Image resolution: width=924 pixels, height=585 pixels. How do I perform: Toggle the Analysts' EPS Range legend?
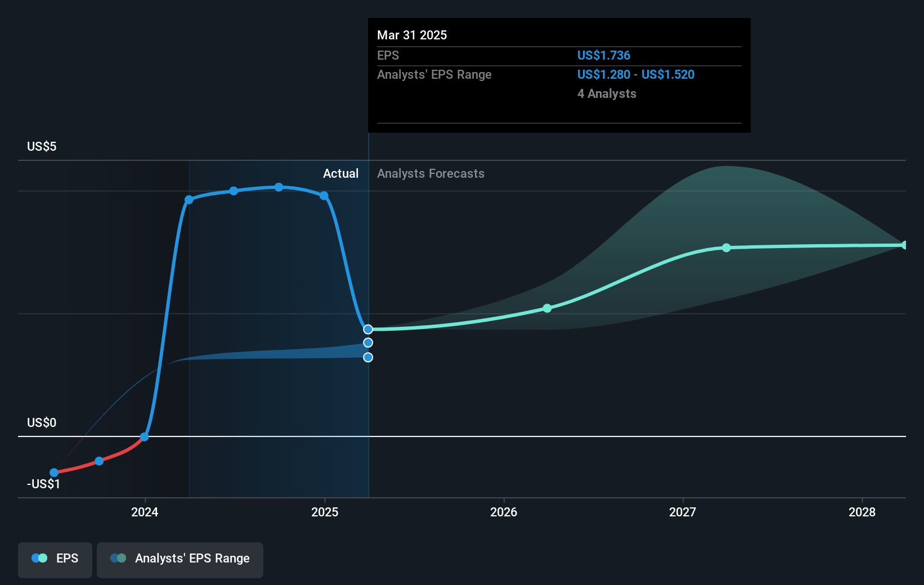point(180,560)
